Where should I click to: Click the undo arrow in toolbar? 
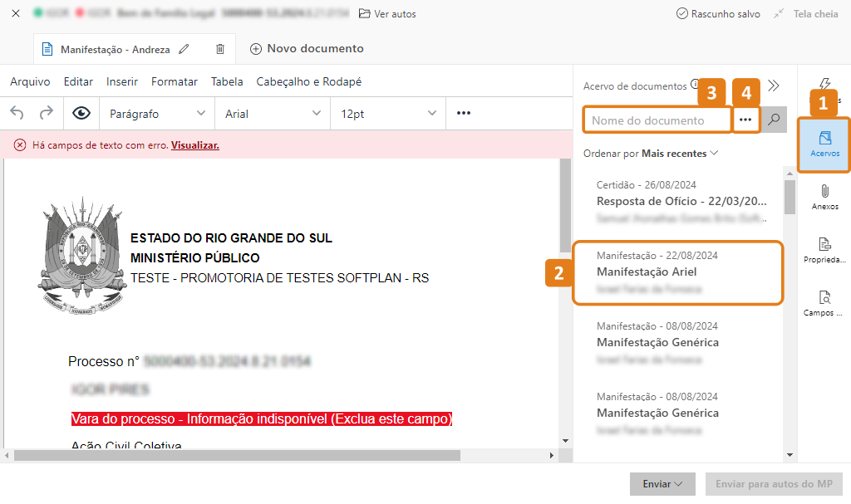17,113
